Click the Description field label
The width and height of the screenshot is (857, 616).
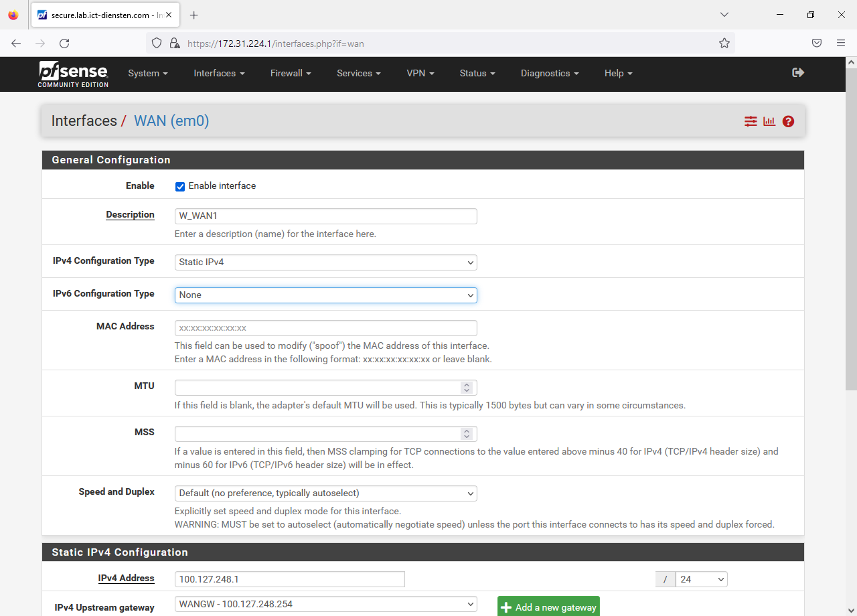pos(130,214)
